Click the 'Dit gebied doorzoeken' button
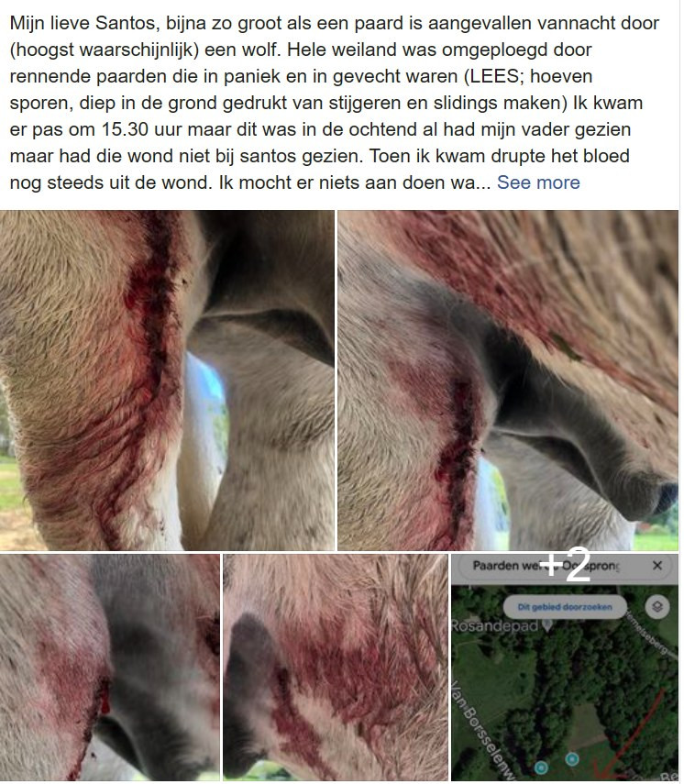684x784 pixels. point(565,607)
